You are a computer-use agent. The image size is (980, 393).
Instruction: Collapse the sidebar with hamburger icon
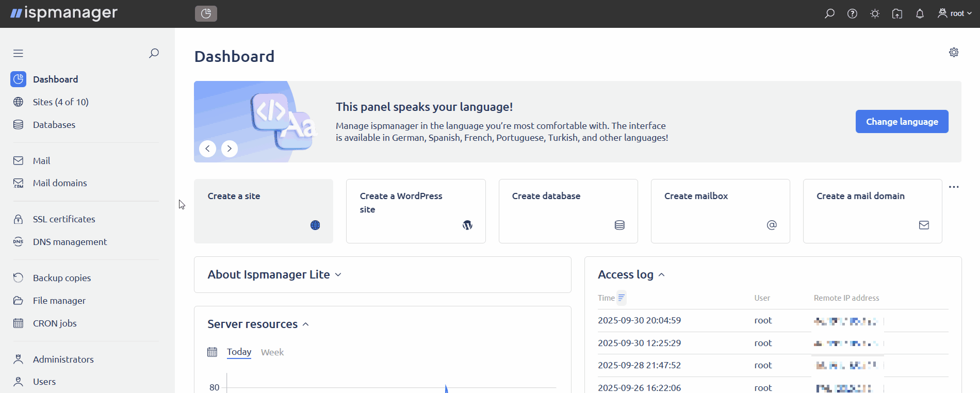(19, 53)
